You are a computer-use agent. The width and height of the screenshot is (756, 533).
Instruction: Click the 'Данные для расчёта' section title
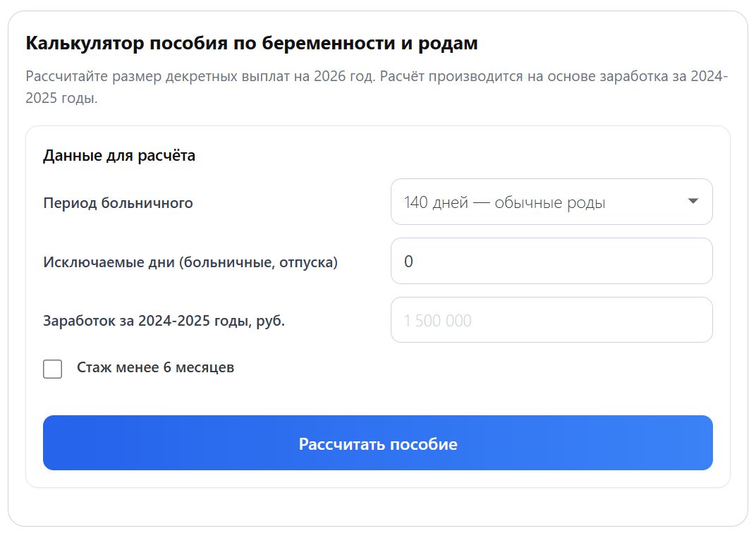click(x=119, y=155)
